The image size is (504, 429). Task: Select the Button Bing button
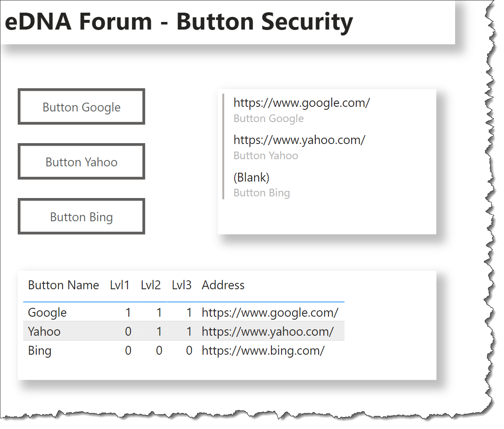[x=81, y=216]
